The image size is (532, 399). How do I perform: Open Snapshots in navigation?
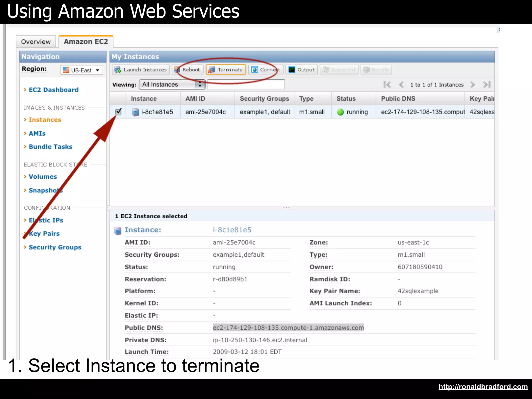pyautogui.click(x=46, y=190)
